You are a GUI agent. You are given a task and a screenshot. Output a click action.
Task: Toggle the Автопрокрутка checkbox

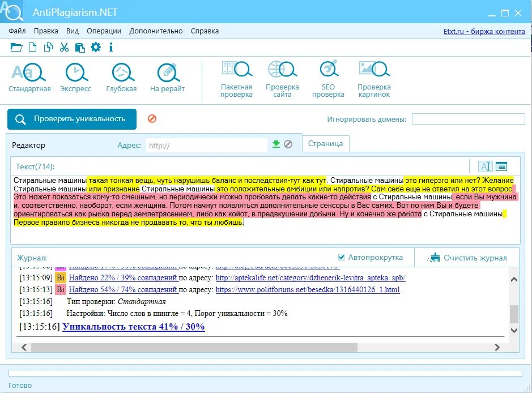point(341,257)
